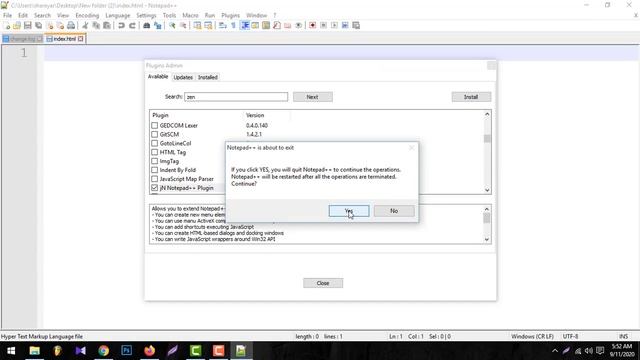
Task: Toggle the highlighted Indent Guide toolbar icon
Action: 245,25
